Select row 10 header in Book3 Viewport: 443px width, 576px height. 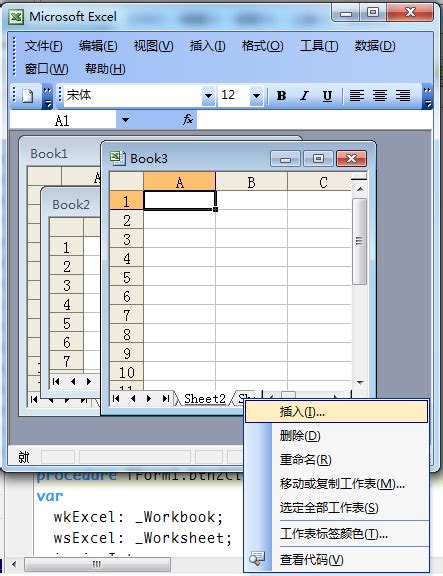coord(126,372)
